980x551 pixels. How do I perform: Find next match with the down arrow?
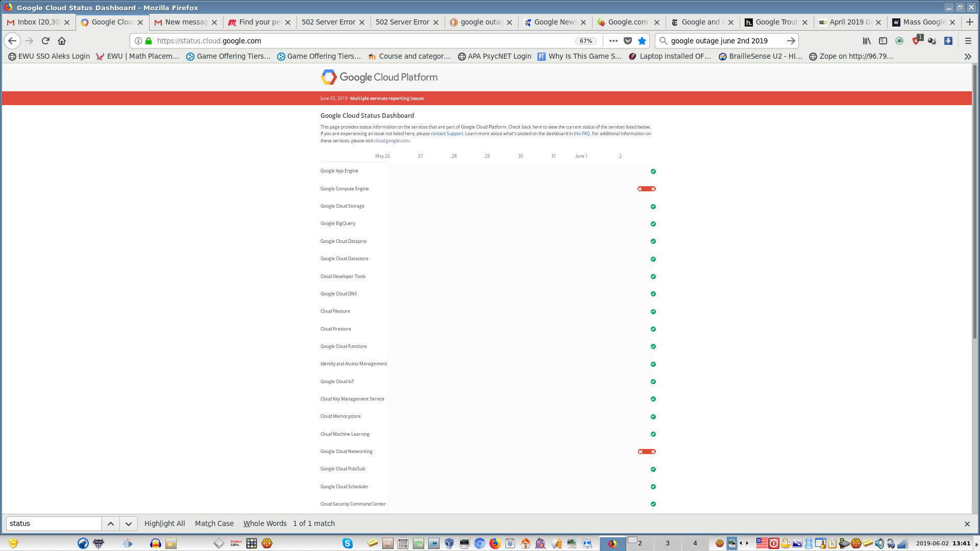tap(128, 523)
